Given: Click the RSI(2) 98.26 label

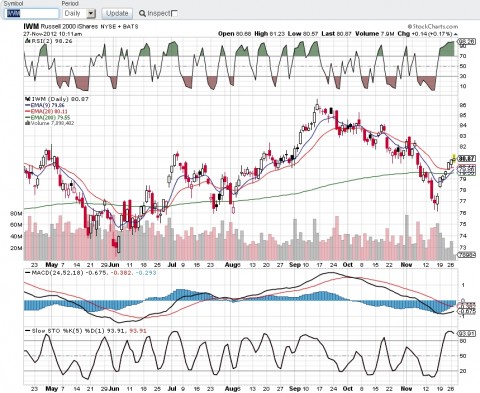Looking at the screenshot, I should coord(52,41).
